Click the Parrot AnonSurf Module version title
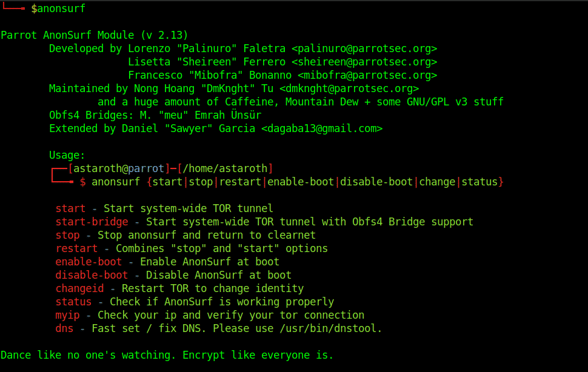 [94, 35]
